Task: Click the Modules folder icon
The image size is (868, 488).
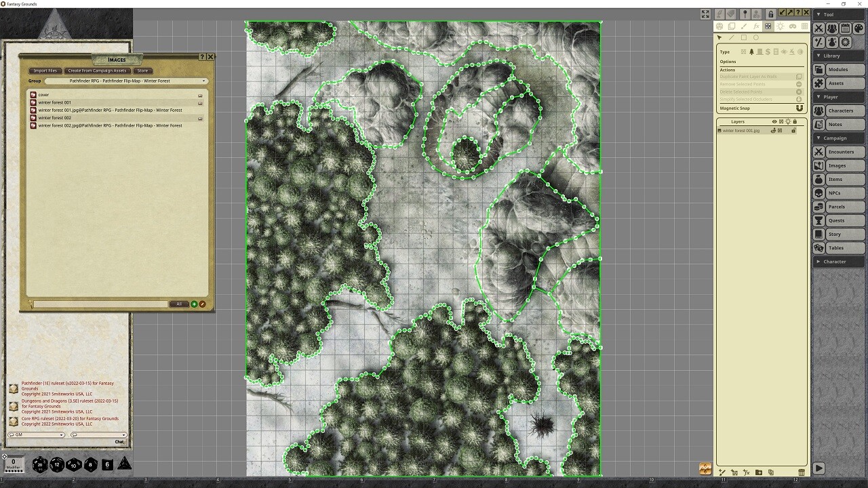Action: click(x=819, y=70)
